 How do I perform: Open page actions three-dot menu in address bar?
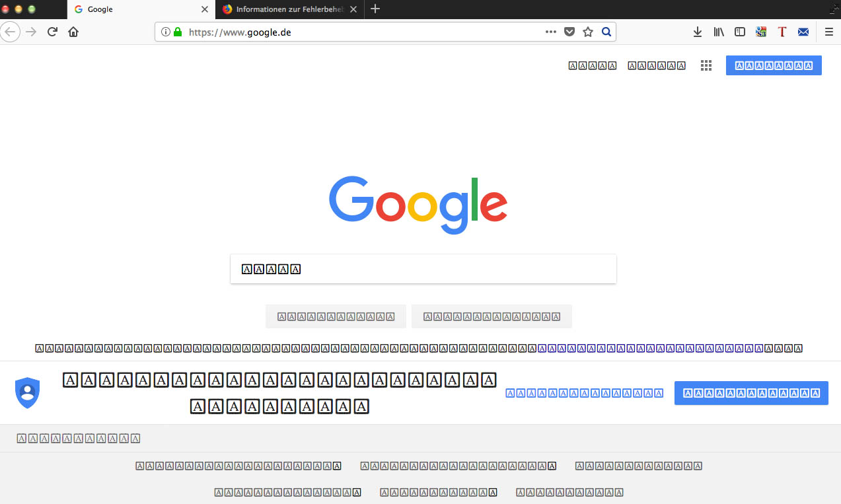click(x=551, y=32)
